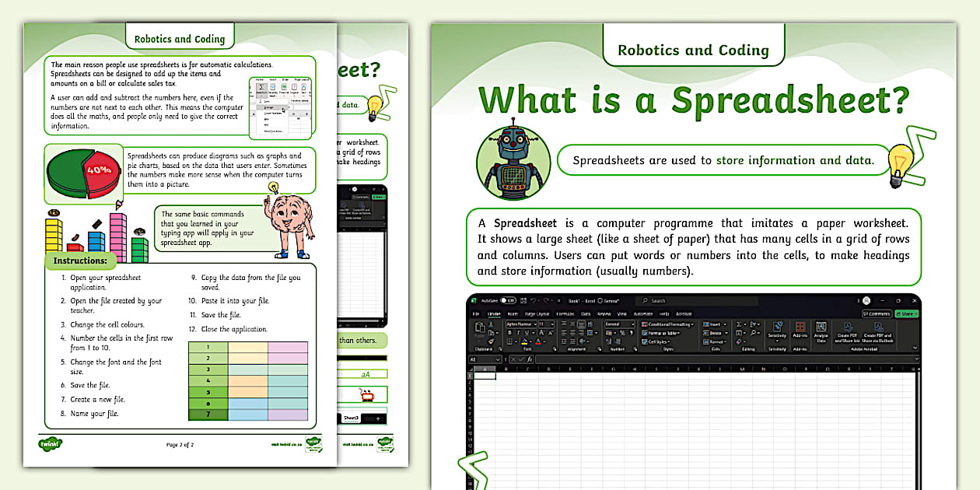
Task: Select the Percent Style icon
Action: click(x=621, y=332)
